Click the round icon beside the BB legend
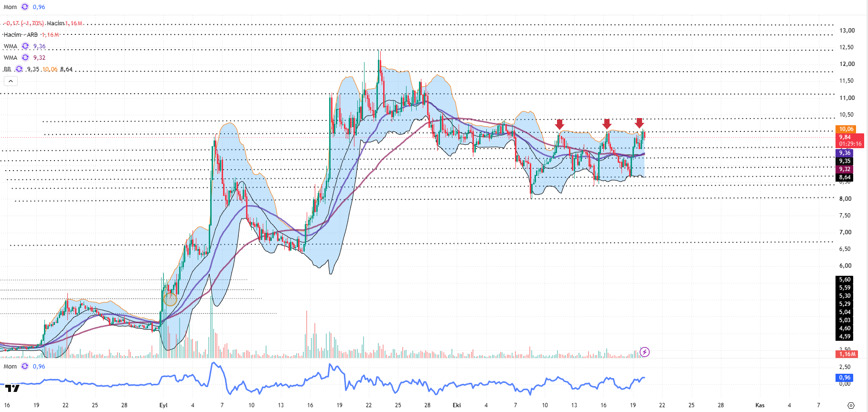This screenshot has width=868, height=412. (19, 69)
